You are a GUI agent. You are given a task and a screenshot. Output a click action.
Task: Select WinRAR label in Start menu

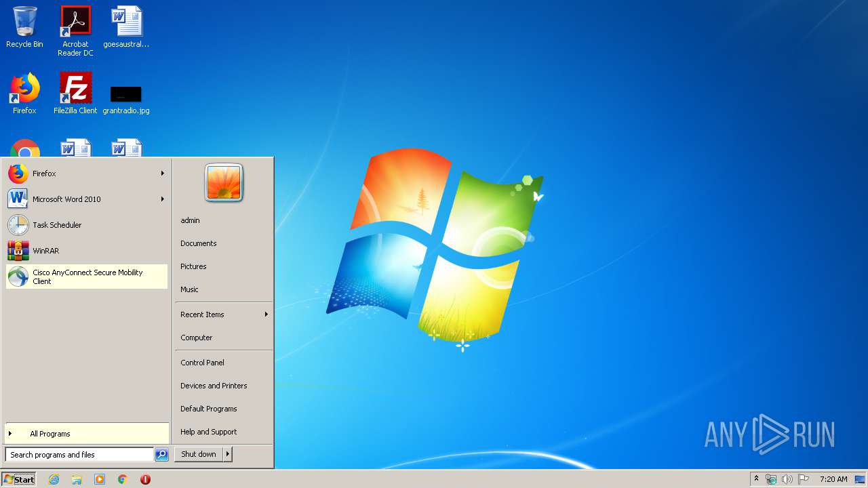pyautogui.click(x=45, y=251)
